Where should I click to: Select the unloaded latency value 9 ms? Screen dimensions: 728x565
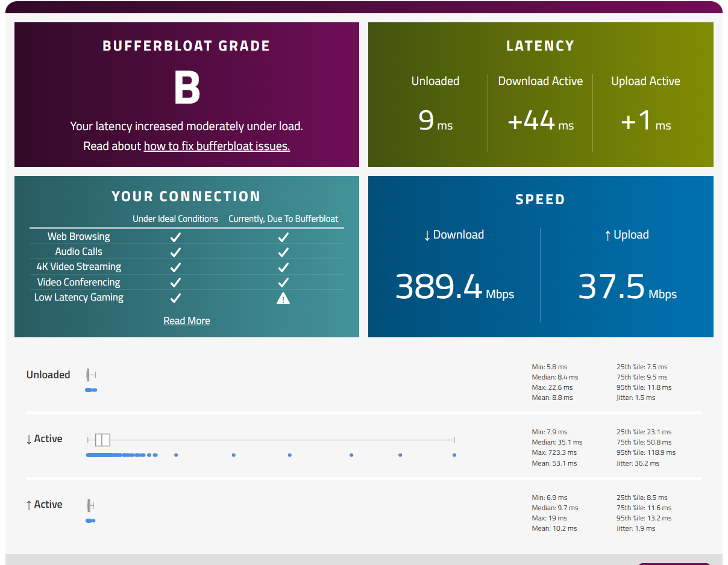[435, 120]
